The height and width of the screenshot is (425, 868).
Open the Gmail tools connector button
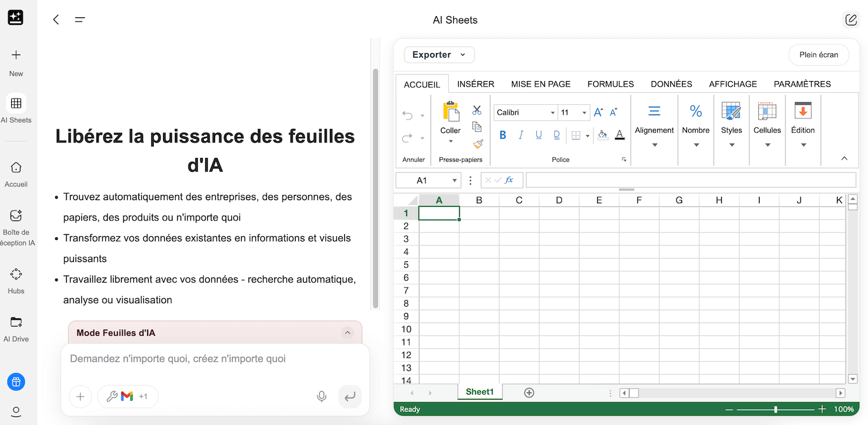128,397
